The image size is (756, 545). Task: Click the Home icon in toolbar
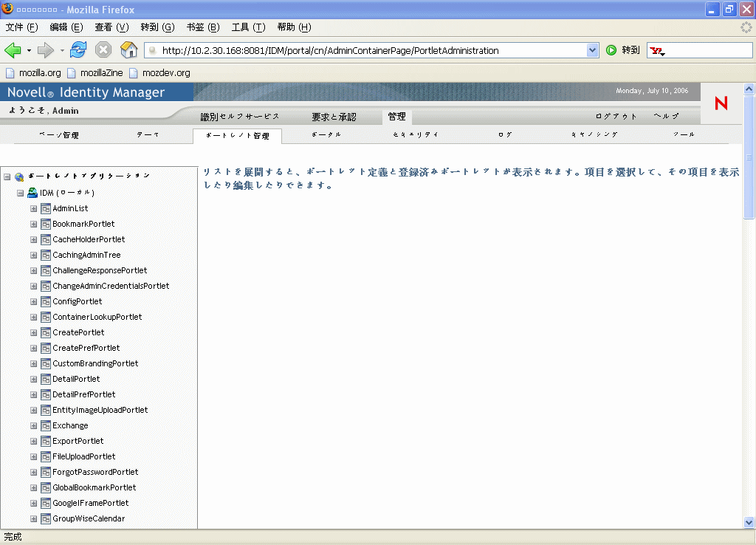click(128, 49)
